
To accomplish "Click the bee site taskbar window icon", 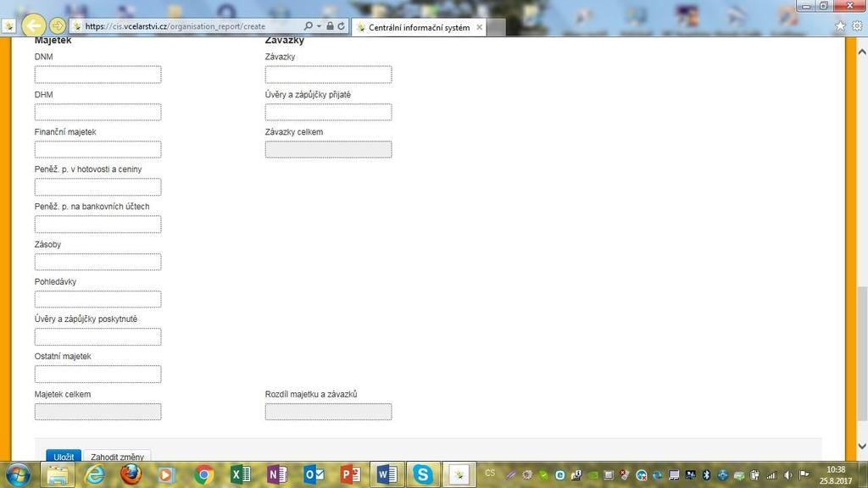I will [459, 474].
